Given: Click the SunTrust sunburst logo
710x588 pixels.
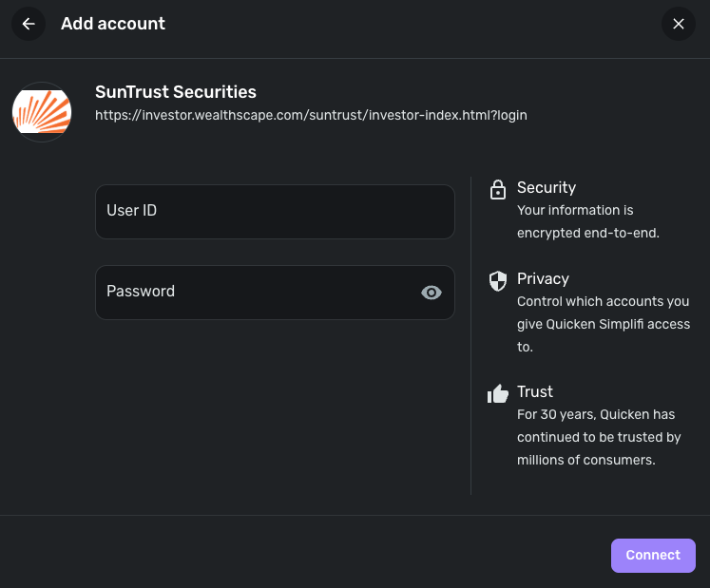Looking at the screenshot, I should [42, 112].
